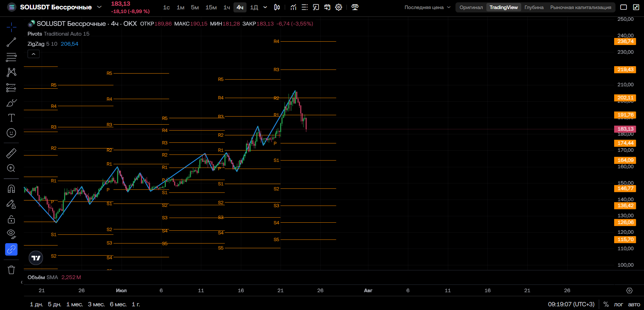
Task: Expand the SOLUSDT symbol dropdown
Action: (x=99, y=7)
